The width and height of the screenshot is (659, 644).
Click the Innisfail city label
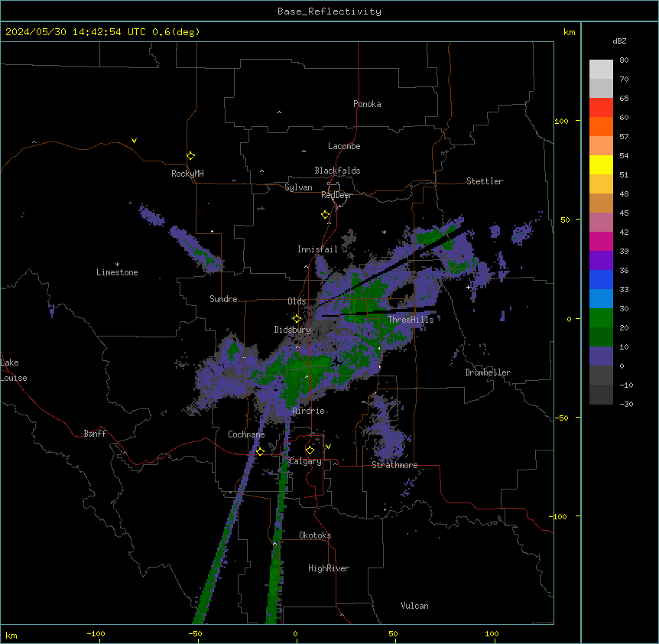tap(317, 249)
